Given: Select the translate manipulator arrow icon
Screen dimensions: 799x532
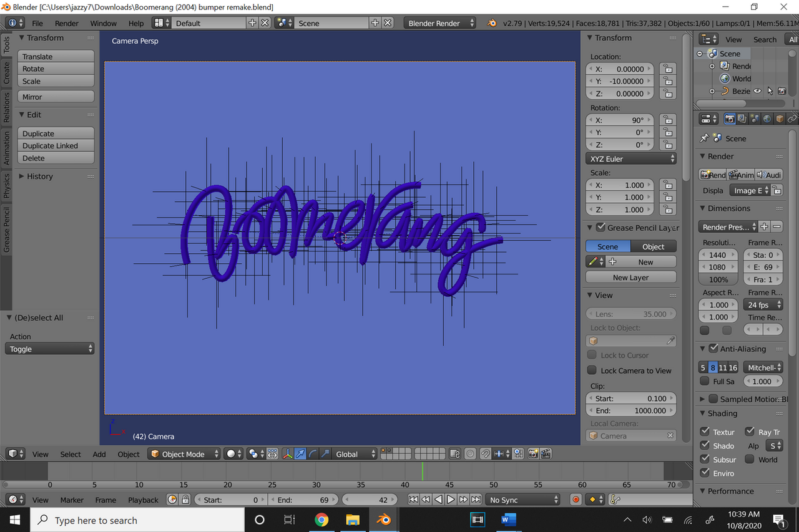Looking at the screenshot, I should tap(301, 454).
